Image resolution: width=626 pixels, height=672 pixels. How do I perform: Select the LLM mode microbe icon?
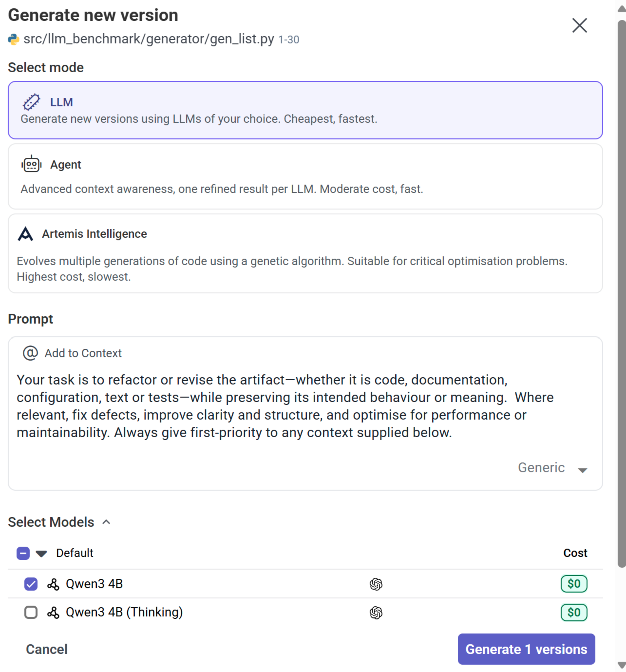click(31, 102)
